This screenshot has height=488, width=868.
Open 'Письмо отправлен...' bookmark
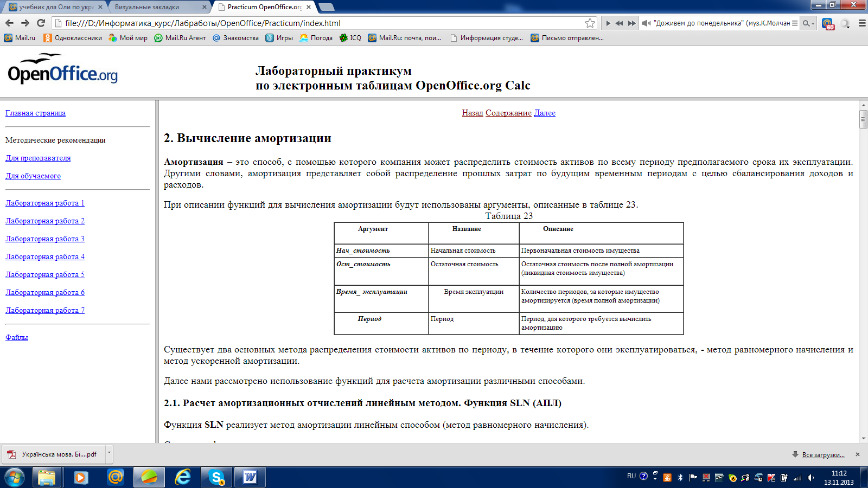[567, 38]
